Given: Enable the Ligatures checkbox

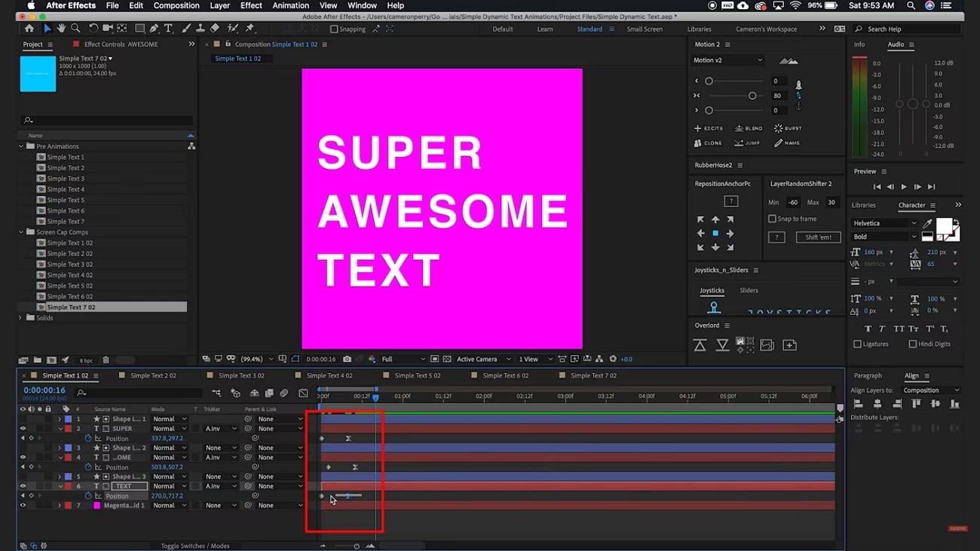Looking at the screenshot, I should (857, 344).
